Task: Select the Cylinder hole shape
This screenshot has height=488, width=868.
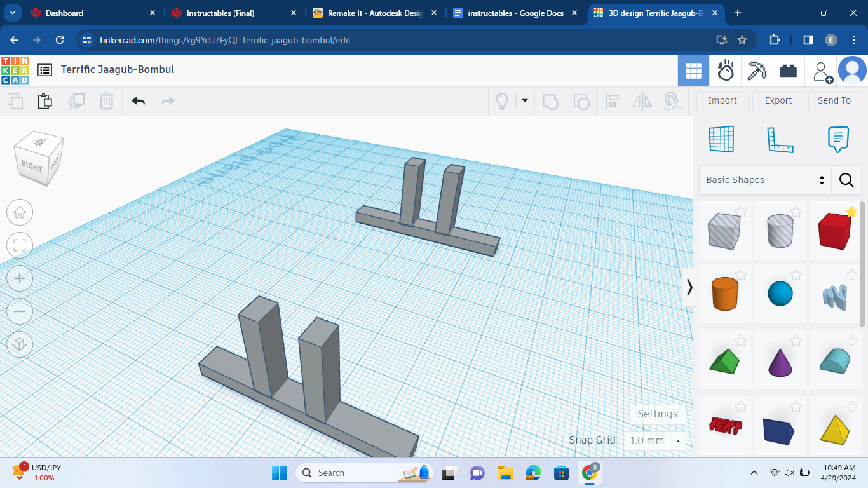Action: point(780,231)
